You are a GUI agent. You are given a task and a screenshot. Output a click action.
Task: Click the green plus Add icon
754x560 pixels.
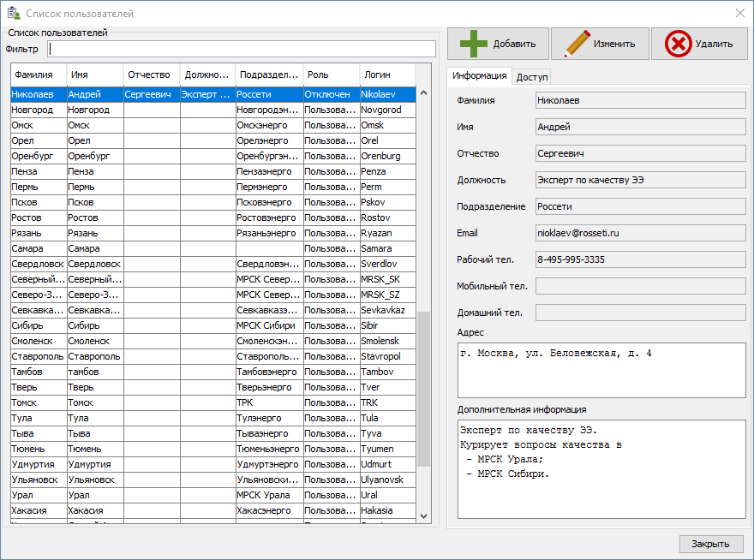[x=473, y=44]
